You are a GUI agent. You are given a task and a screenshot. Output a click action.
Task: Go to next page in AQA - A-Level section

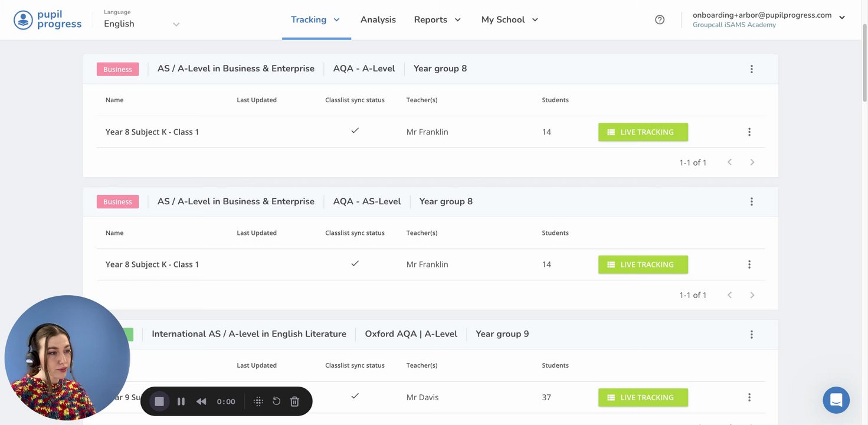[x=752, y=162]
